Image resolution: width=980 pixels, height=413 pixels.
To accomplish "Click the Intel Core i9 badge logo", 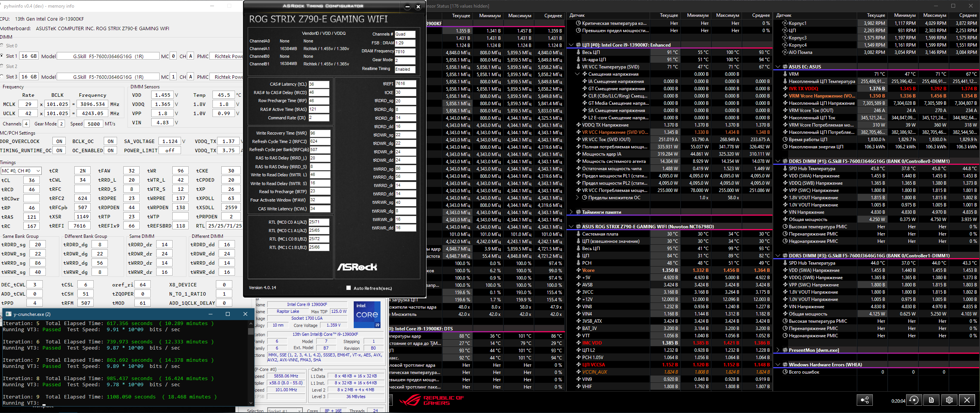I will [367, 315].
